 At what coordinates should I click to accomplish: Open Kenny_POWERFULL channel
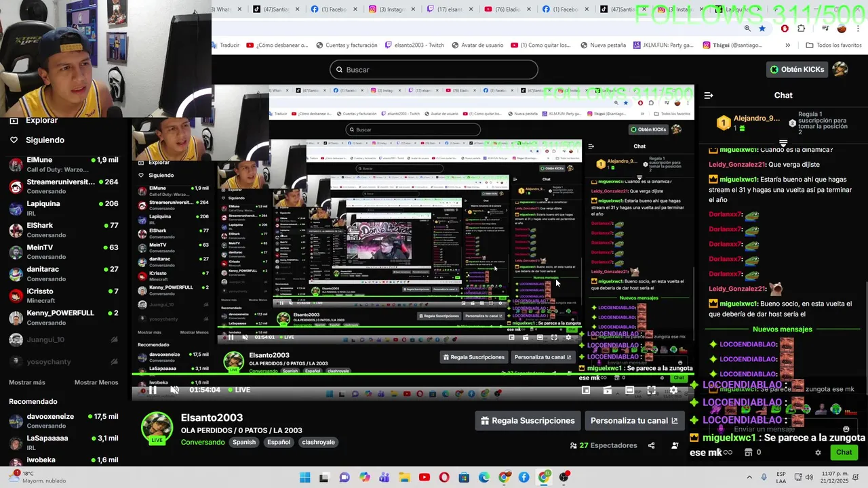tap(64, 317)
